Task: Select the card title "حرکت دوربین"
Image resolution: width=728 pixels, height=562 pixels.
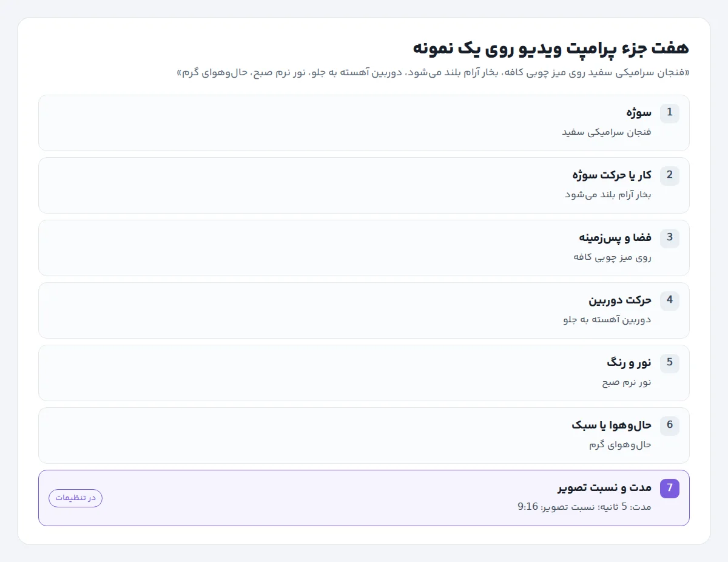Action: pos(620,300)
